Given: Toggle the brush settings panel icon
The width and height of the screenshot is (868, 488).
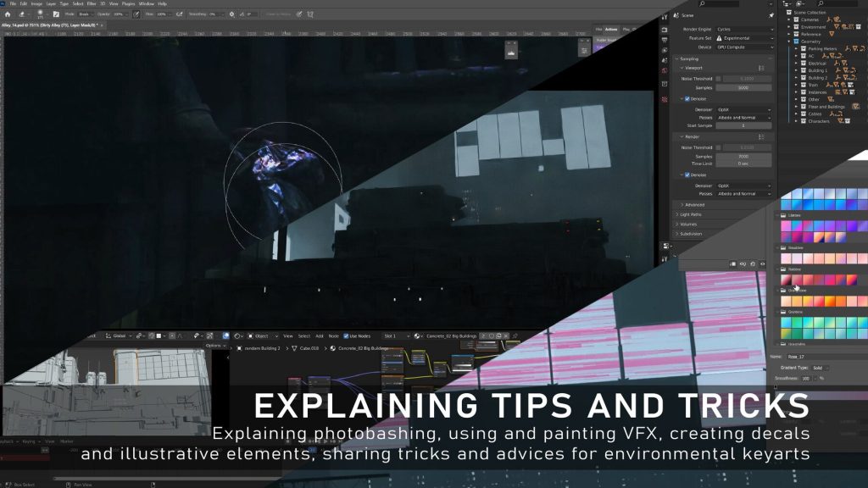Looking at the screenshot, I should 56,14.
